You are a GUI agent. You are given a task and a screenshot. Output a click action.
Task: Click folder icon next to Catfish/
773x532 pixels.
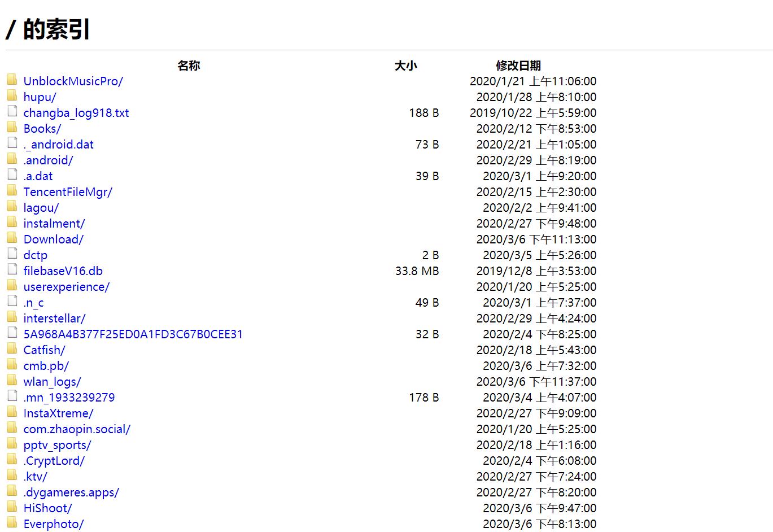pos(12,348)
